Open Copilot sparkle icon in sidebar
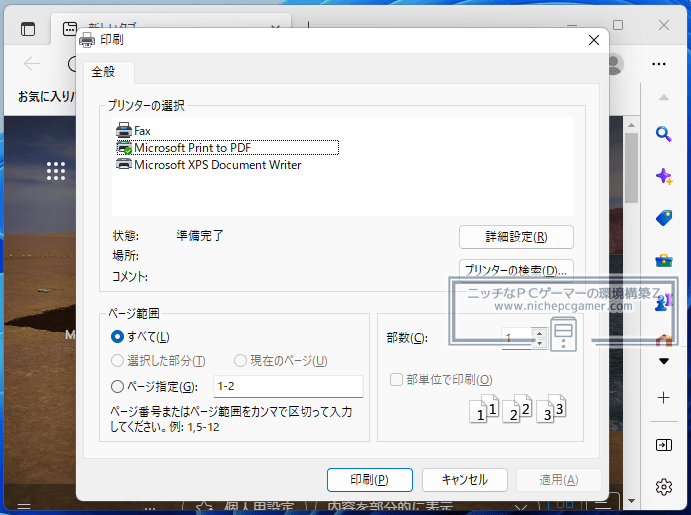 [x=663, y=176]
